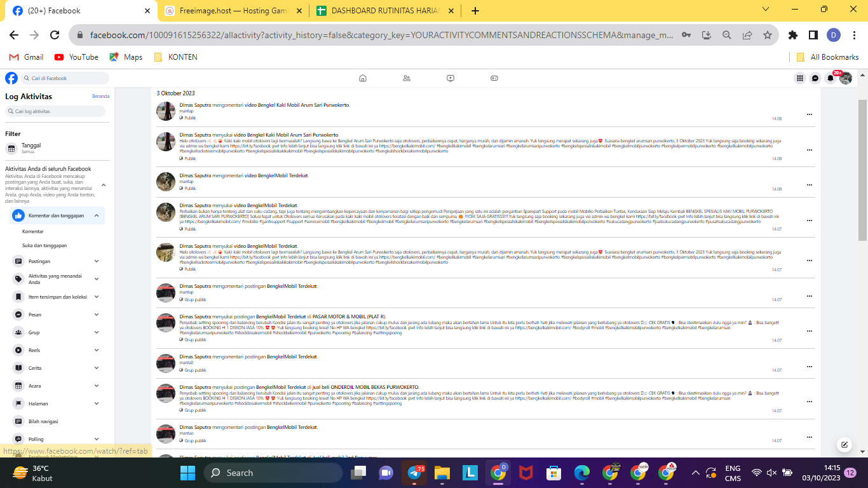
Task: Open the Facebook notifications bell
Action: [x=831, y=78]
